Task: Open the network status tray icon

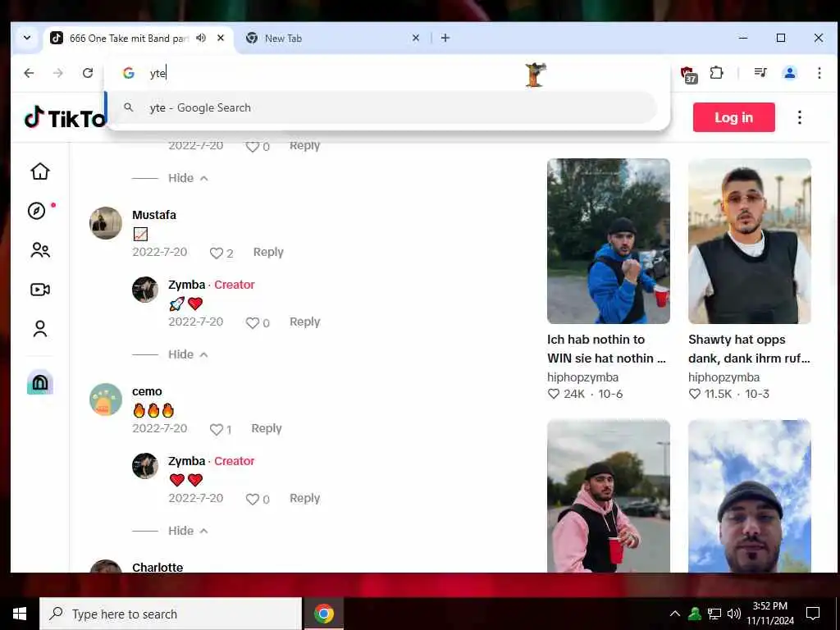Action: click(x=714, y=614)
